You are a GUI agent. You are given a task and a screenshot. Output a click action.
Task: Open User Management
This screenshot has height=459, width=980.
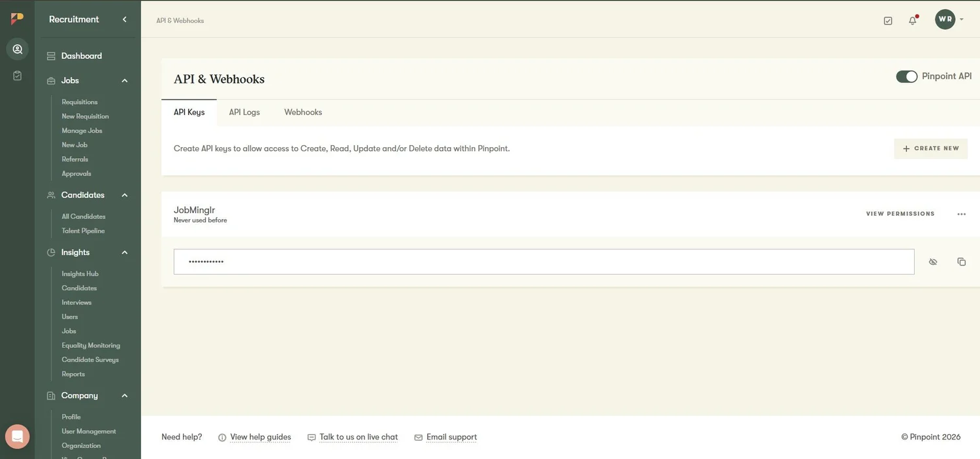click(89, 432)
